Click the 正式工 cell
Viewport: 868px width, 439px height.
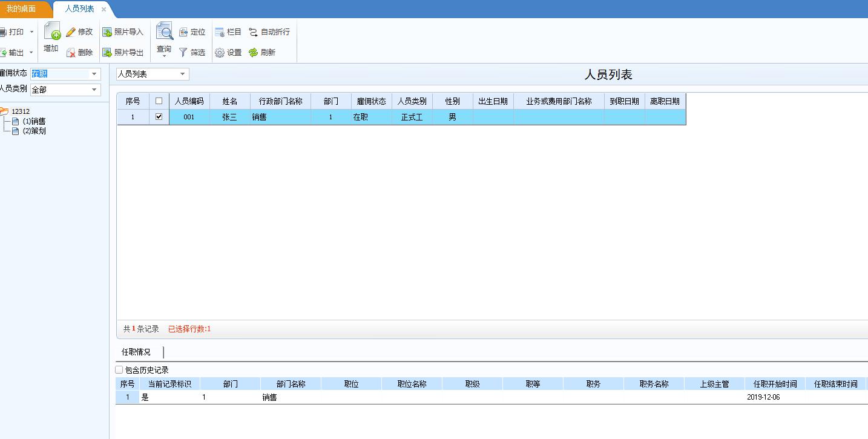[x=412, y=117]
